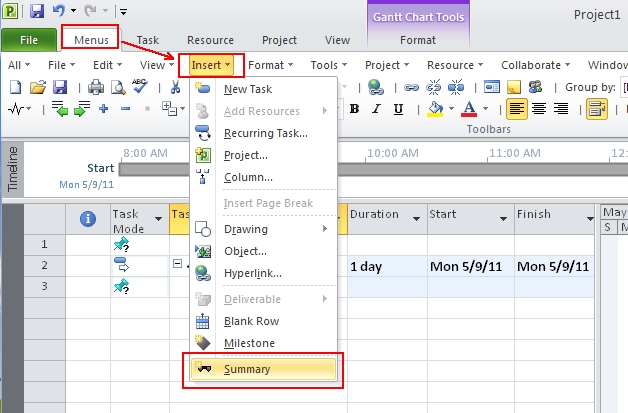
Task: Toggle Italic formatting
Action: (376, 109)
